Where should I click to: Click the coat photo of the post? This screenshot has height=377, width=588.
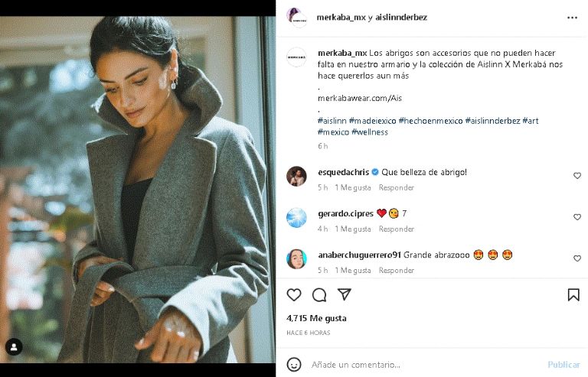[138, 187]
